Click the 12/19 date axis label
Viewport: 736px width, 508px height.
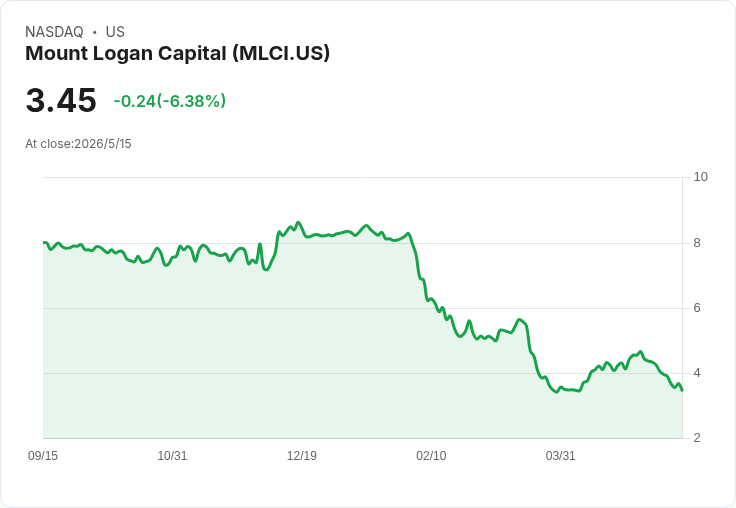(x=302, y=456)
